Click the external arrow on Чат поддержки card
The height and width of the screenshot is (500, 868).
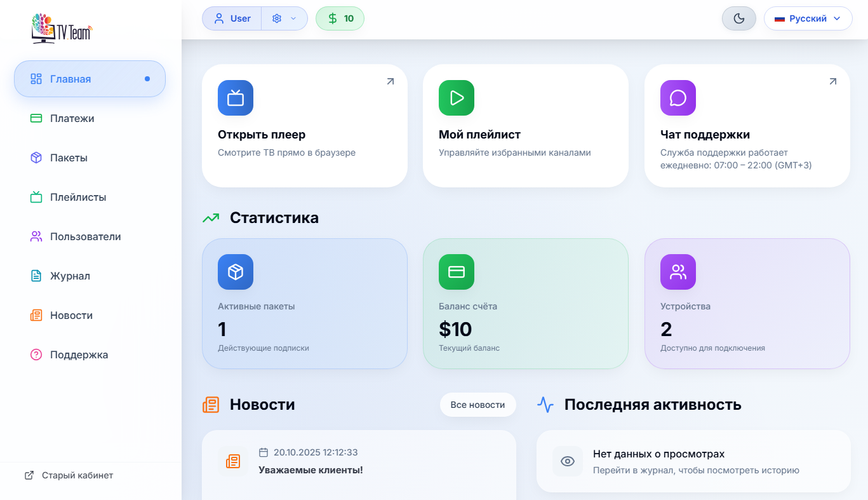[832, 81]
